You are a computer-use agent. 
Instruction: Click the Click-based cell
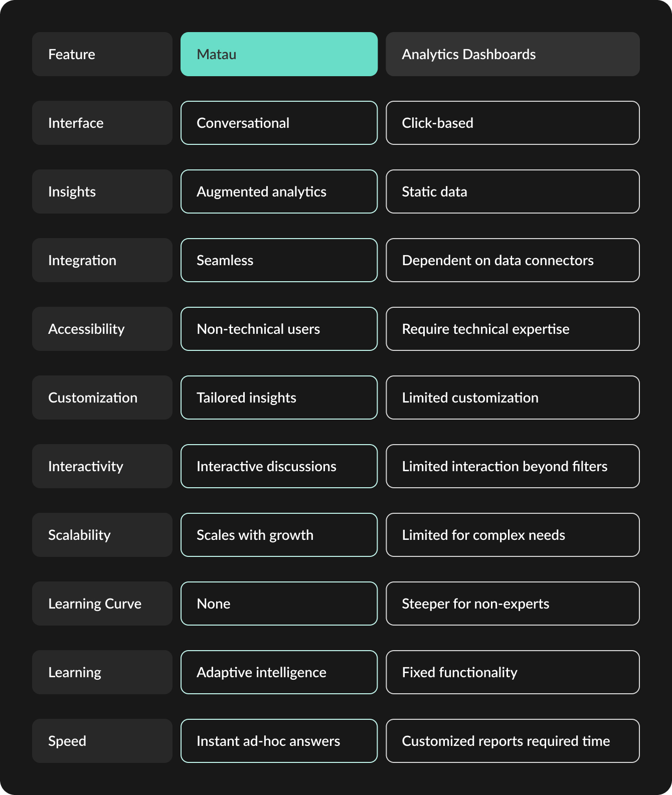click(513, 123)
